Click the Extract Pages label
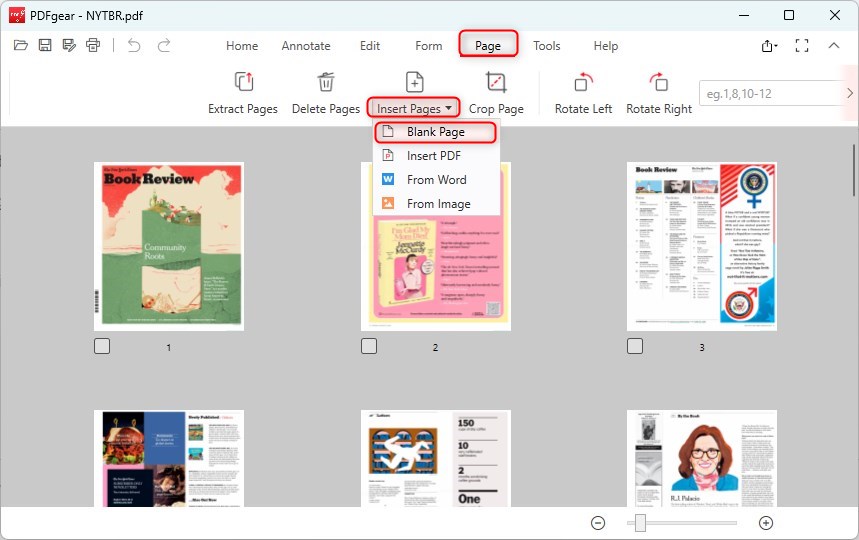Viewport: 859px width, 540px height. [x=243, y=109]
